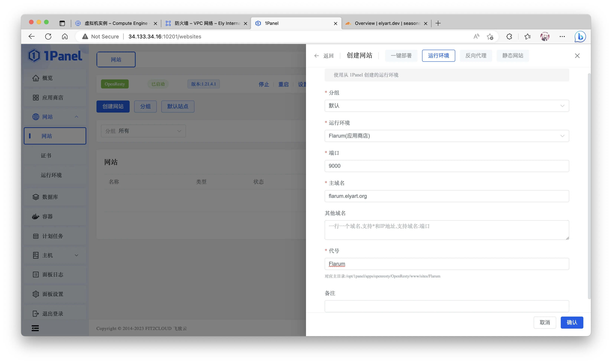Click the browser address bar URL

coord(165,37)
